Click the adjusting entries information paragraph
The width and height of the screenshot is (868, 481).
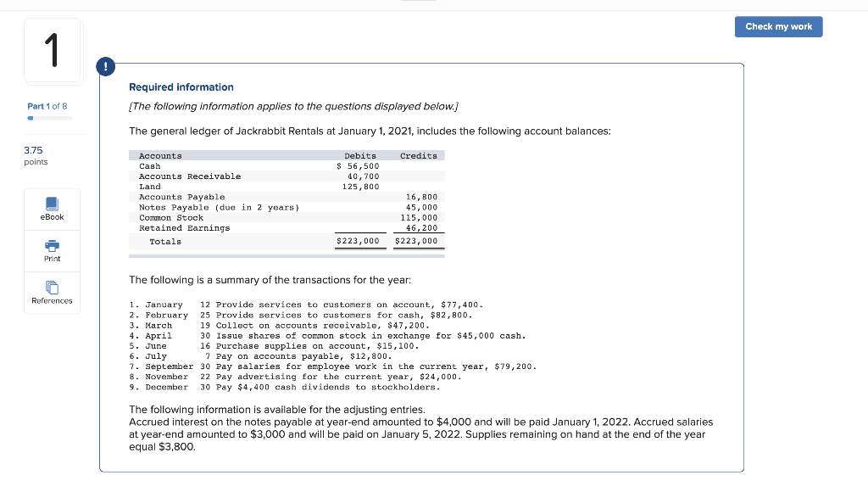pos(420,428)
